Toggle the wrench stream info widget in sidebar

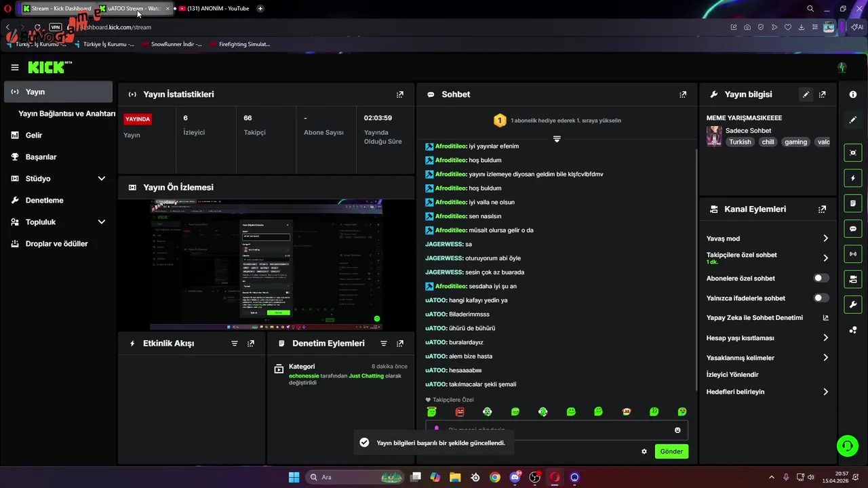point(853,304)
